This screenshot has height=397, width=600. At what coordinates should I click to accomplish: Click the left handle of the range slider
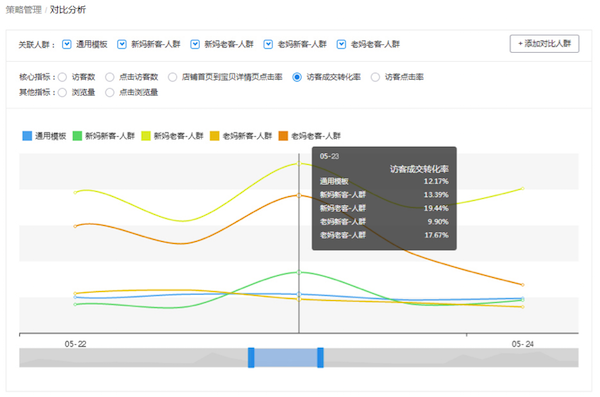(251, 358)
